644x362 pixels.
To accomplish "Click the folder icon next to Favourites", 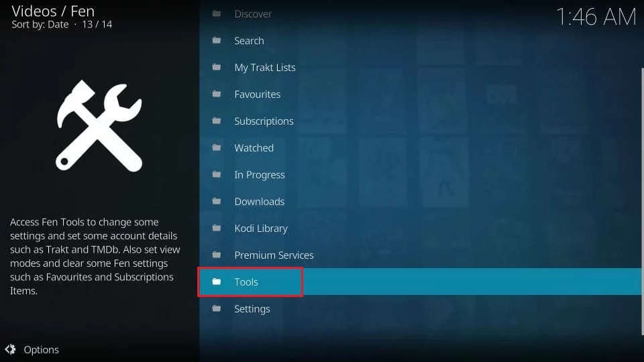I will [217, 95].
